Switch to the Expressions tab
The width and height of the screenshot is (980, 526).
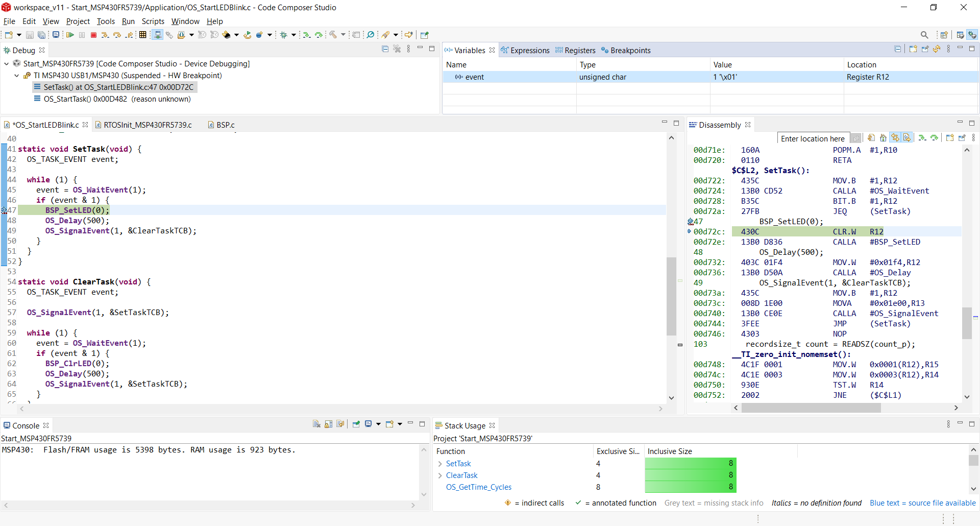[x=525, y=50]
